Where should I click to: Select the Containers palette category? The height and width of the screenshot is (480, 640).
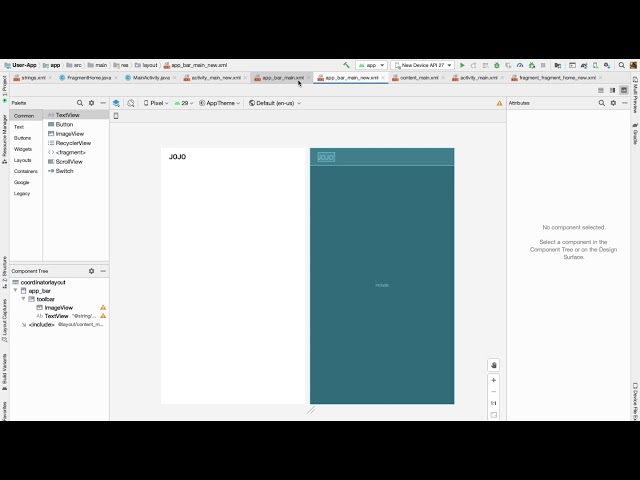click(x=25, y=171)
